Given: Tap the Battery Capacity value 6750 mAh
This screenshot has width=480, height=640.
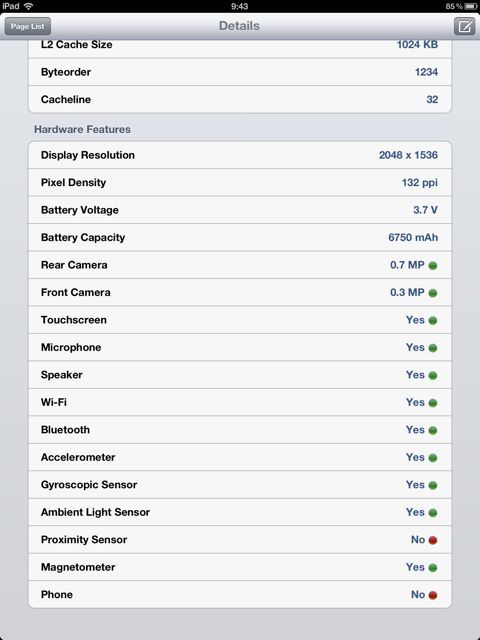Looking at the screenshot, I should click(413, 238).
